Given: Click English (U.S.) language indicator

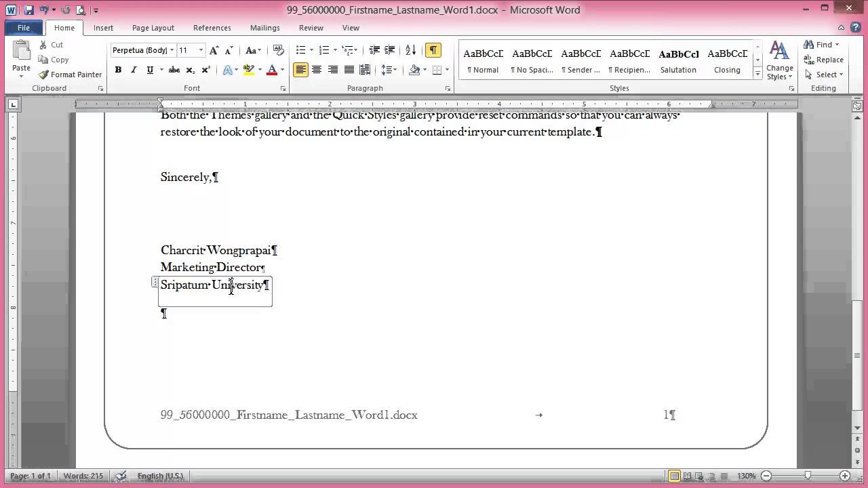Looking at the screenshot, I should 160,476.
